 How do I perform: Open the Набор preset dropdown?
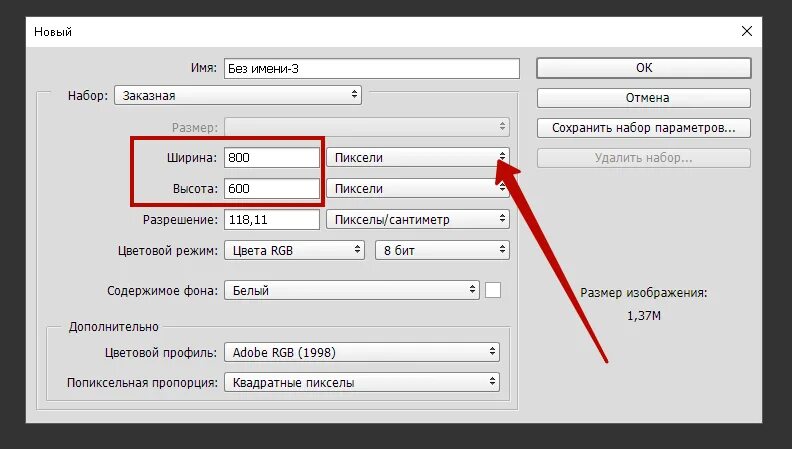pyautogui.click(x=238, y=95)
